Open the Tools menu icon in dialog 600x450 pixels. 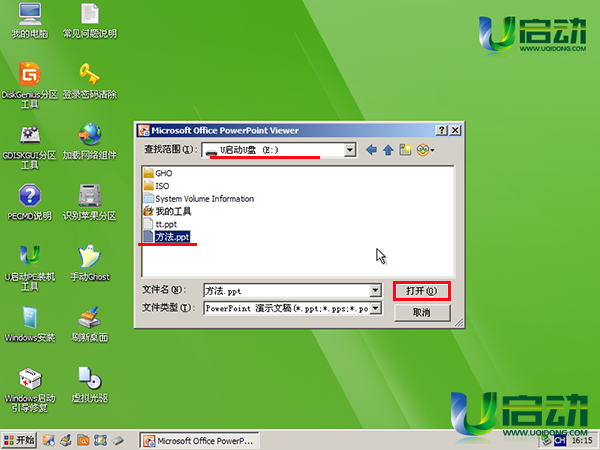click(425, 150)
